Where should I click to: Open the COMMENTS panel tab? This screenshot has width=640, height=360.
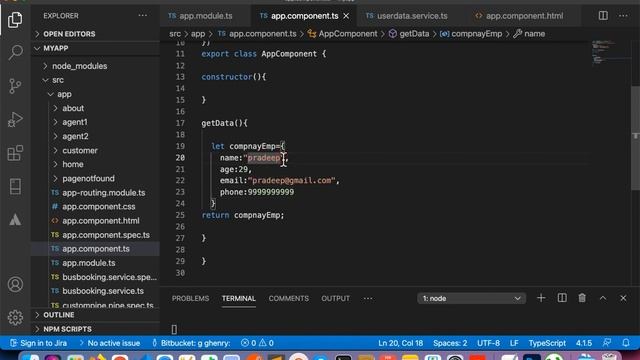click(289, 298)
